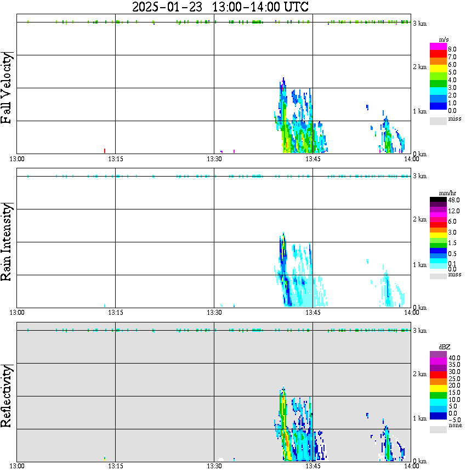Click the main rain column in Rain Intensity plot
The width and height of the screenshot is (466, 476).
click(300, 270)
